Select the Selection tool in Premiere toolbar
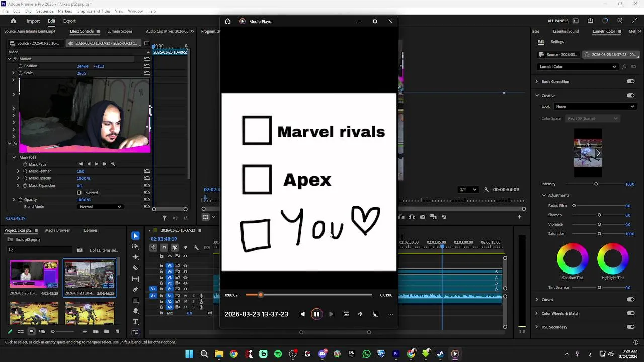The height and width of the screenshot is (362, 644). (x=135, y=236)
